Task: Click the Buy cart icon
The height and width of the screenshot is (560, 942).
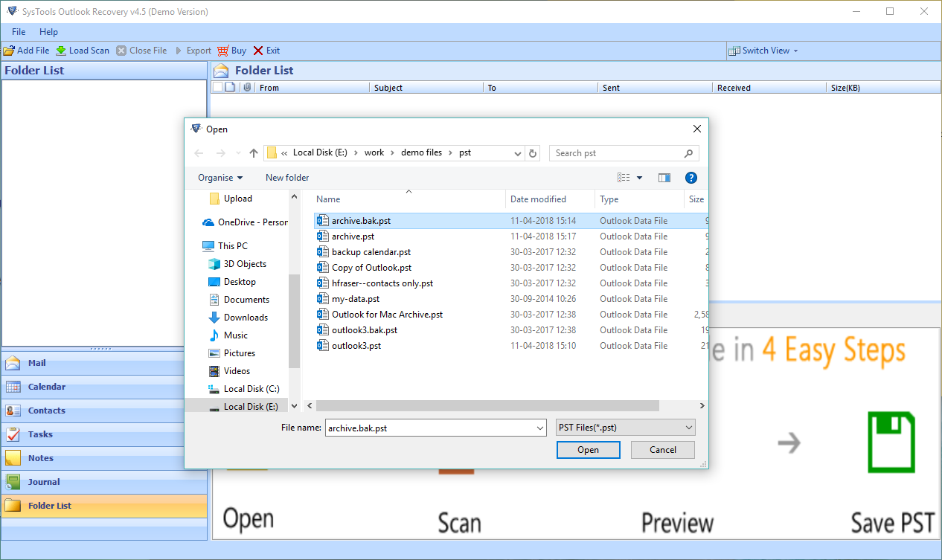Action: click(x=223, y=51)
